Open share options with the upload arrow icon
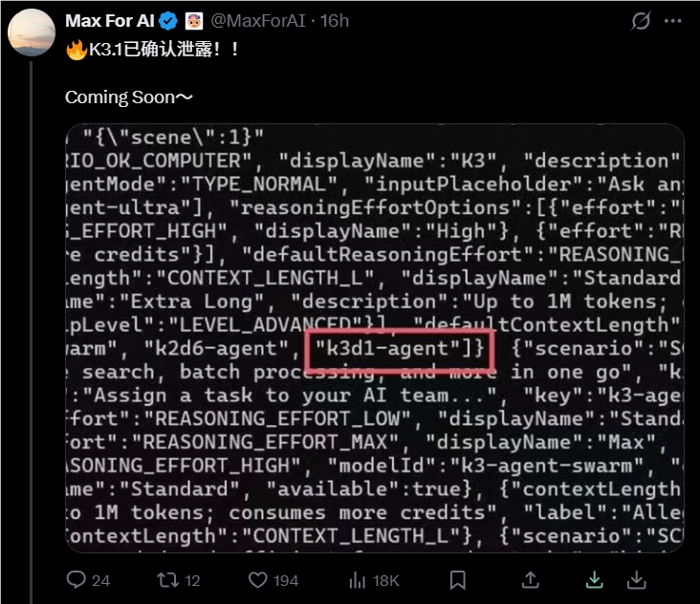 point(531,580)
